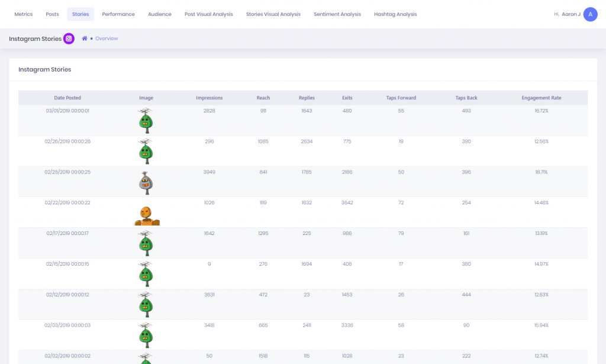This screenshot has width=606, height=364.
Task: Select the date 02/26/2019 00:00:26
Action: coord(67,141)
